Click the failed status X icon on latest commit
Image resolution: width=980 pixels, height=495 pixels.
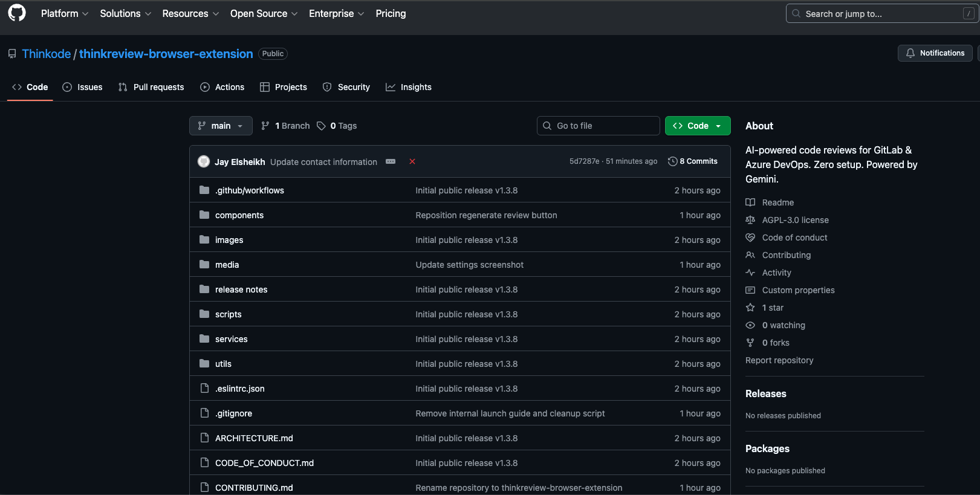point(412,161)
